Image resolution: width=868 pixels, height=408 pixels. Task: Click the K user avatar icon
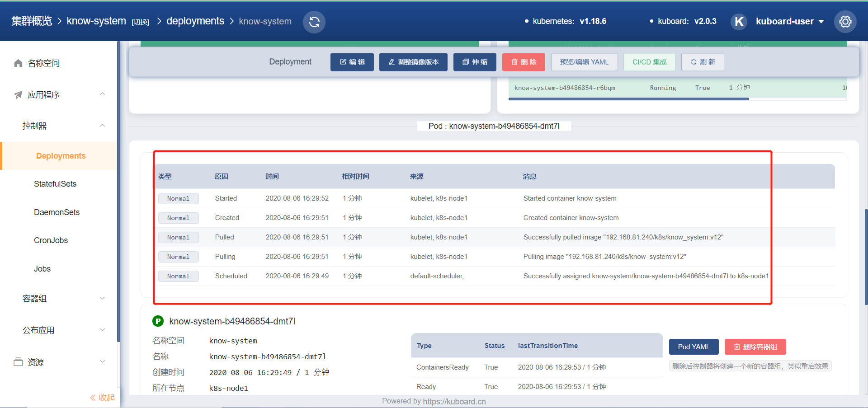[x=739, y=22]
